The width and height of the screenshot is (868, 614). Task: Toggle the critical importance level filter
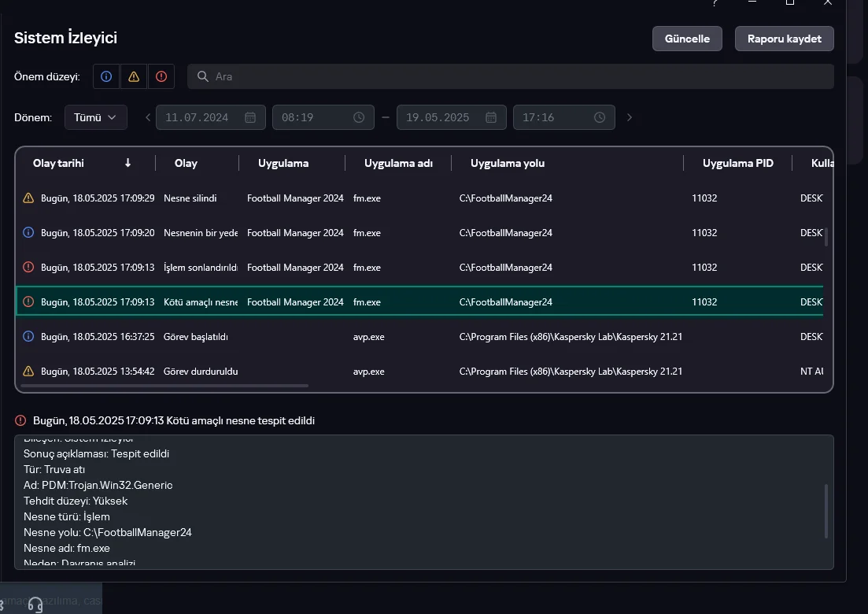[x=161, y=76]
